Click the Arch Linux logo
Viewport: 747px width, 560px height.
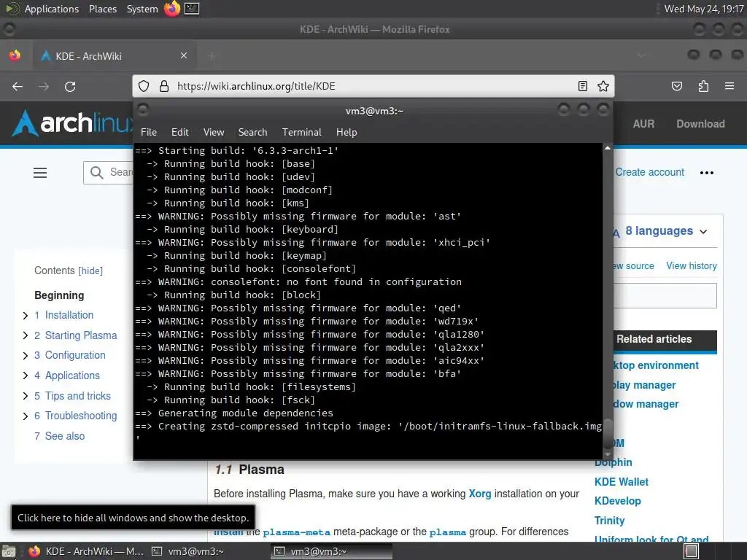click(72, 123)
